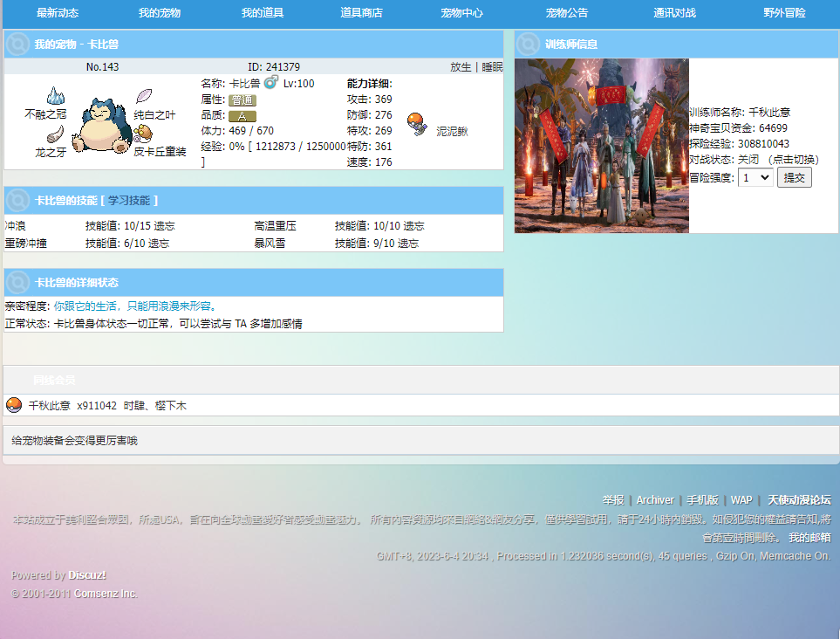Click the 不融之冠 ice crown item icon
The image size is (840, 639).
55,95
